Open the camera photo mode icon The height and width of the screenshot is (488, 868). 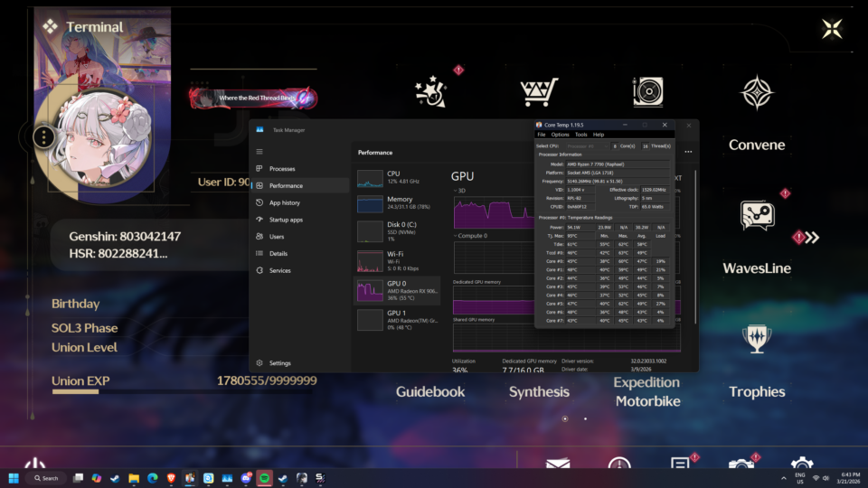point(741,464)
